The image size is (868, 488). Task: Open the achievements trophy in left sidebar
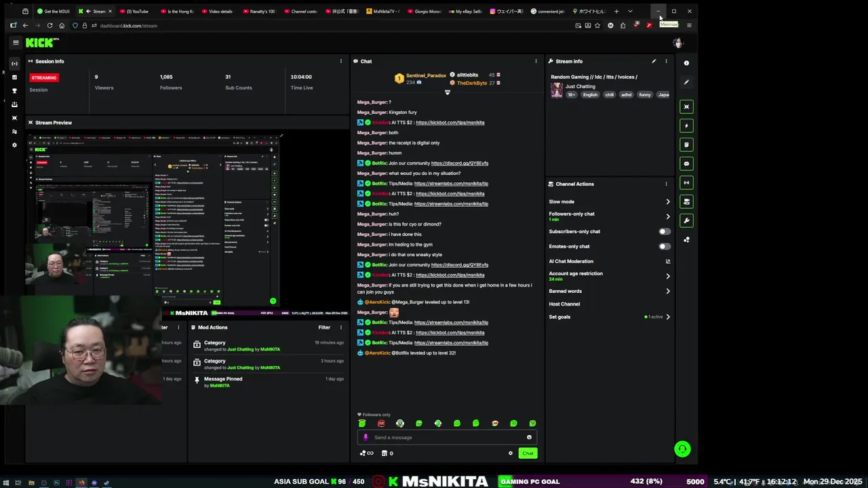14,91
